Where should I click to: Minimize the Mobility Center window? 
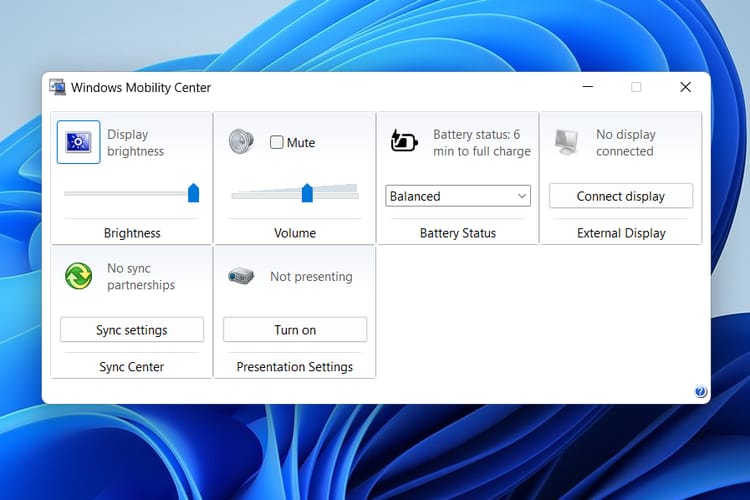point(588,87)
